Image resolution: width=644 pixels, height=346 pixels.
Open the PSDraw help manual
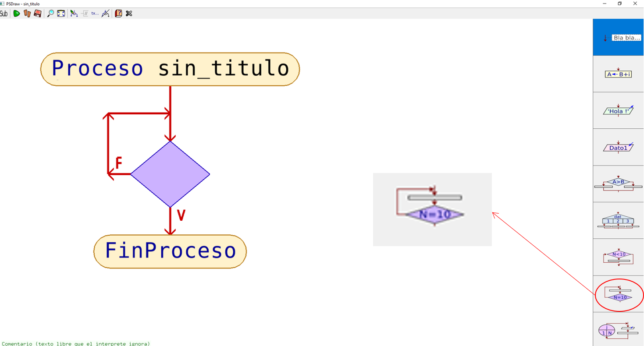tap(117, 14)
